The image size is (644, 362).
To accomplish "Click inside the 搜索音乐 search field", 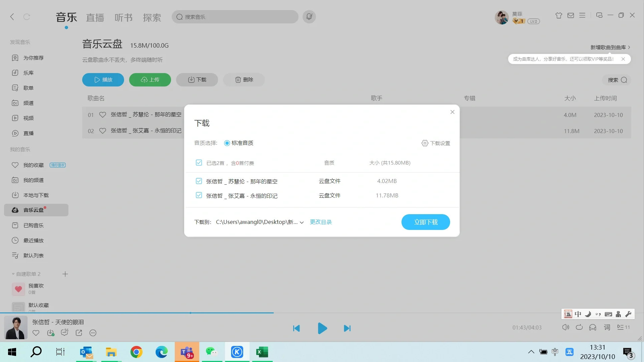I will click(235, 17).
